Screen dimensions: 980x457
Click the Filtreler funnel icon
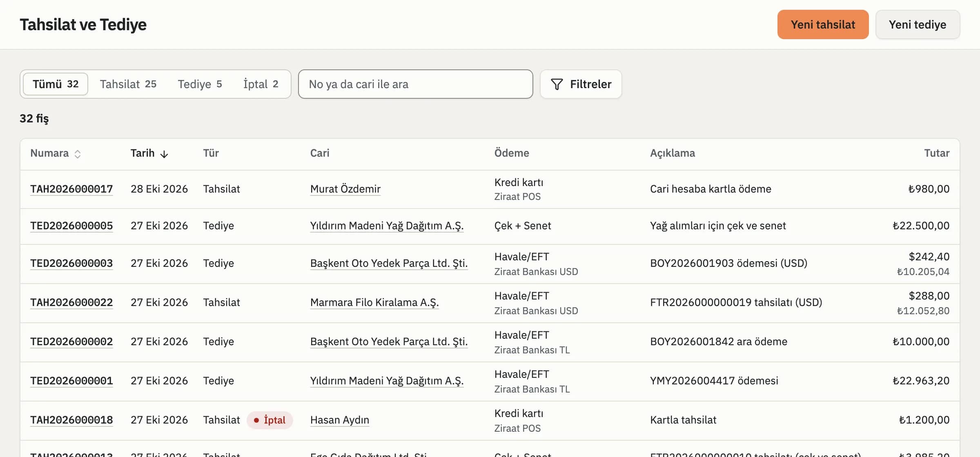pyautogui.click(x=557, y=84)
